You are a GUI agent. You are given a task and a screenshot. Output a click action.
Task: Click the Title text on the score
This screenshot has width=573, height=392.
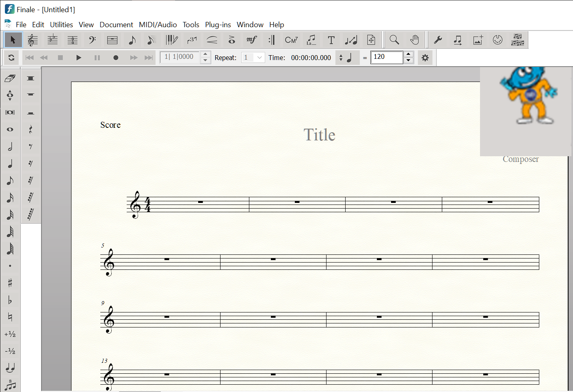pos(319,135)
